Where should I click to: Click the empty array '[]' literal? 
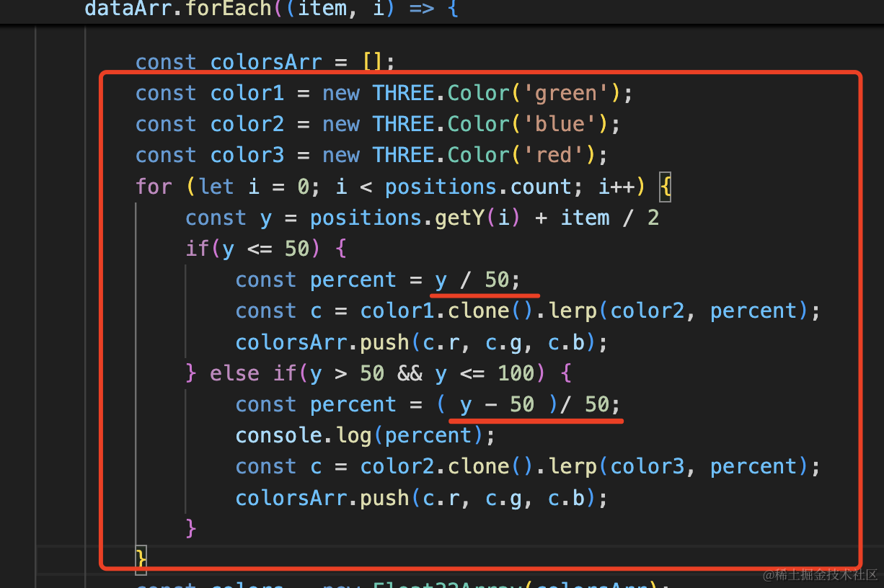[373, 63]
